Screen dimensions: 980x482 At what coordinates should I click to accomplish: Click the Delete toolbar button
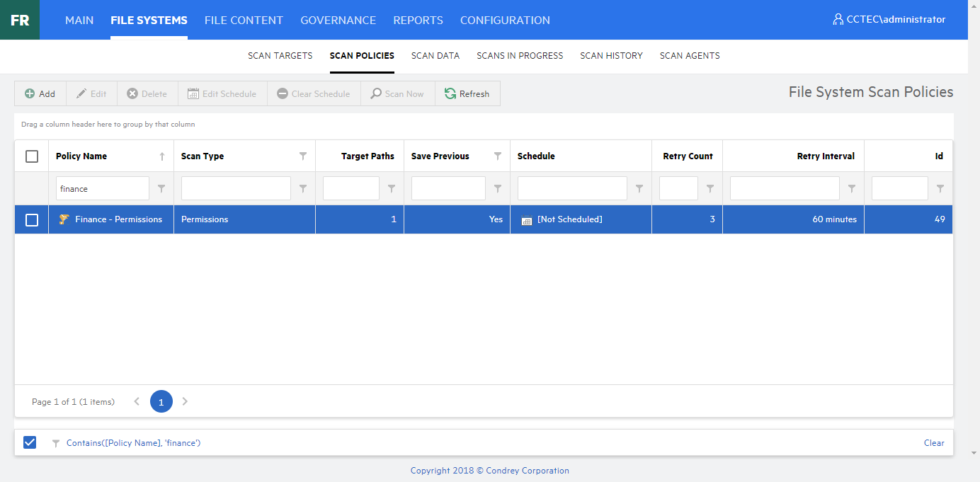(x=147, y=93)
